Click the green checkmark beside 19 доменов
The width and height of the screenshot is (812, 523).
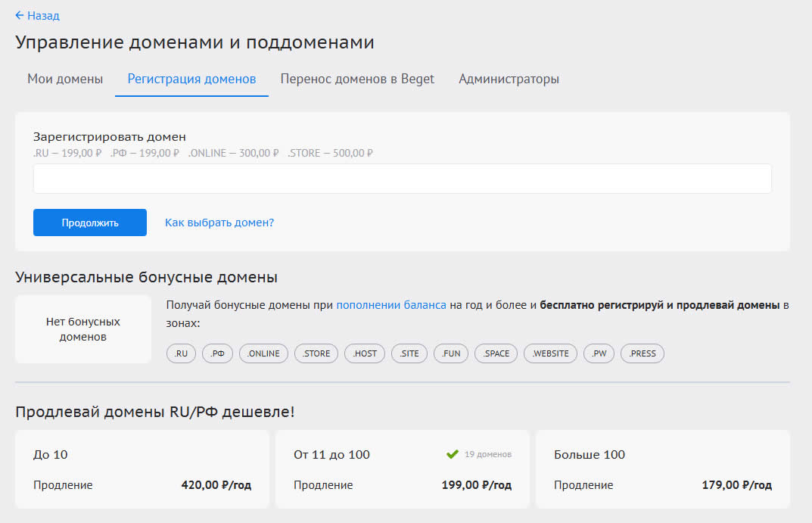click(452, 454)
